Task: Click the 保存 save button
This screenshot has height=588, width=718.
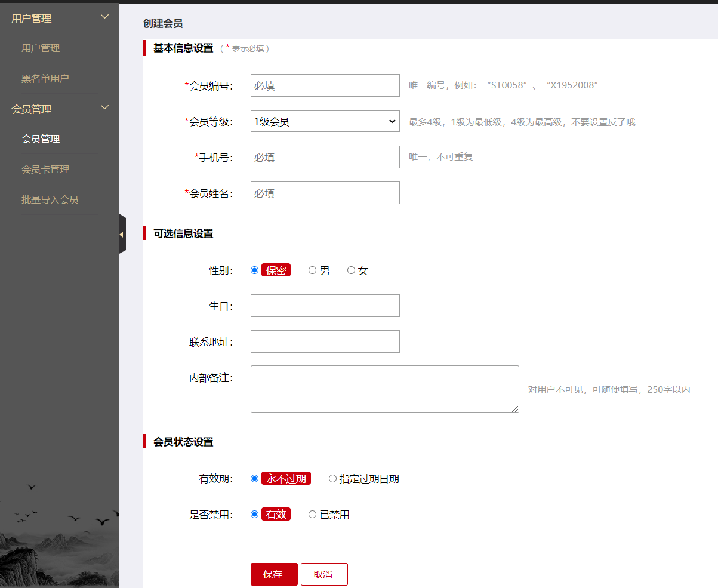Action: pyautogui.click(x=273, y=574)
